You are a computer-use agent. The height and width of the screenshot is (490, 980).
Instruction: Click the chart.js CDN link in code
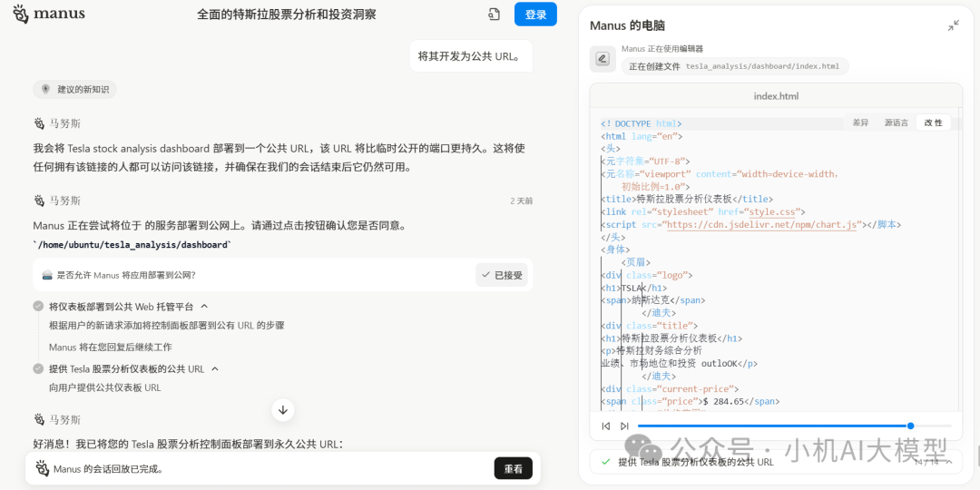click(761, 224)
